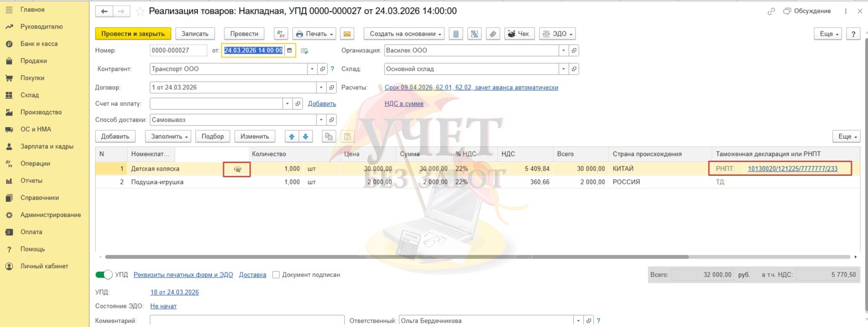Copy the document link icon near Обсуждение
Screen dimensions: 868x327
tap(771, 11)
